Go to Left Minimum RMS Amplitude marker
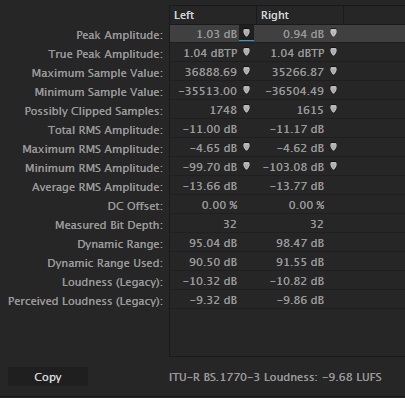The image size is (405, 398). [x=246, y=166]
